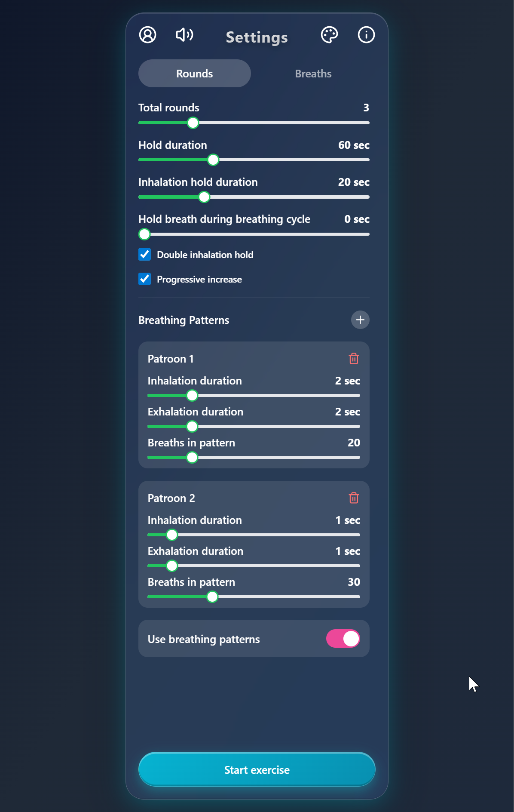
Task: Adjust the Inhalation hold duration slider
Action: pyautogui.click(x=204, y=197)
